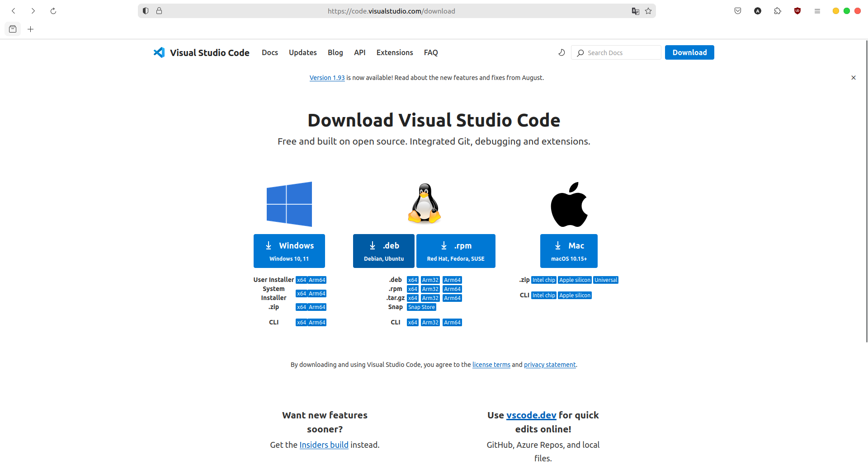This screenshot has width=868, height=474.
Task: Open the extensions puzzle icon
Action: coord(778,11)
